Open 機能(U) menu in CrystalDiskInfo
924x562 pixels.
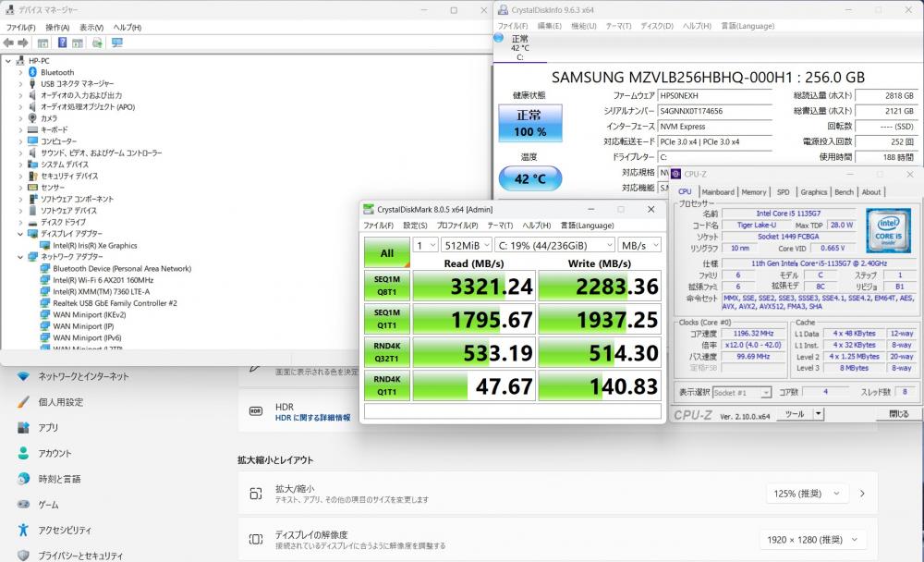pos(583,26)
